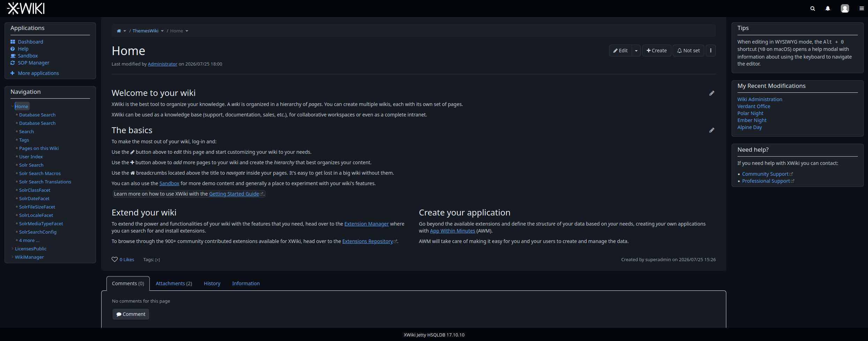868x341 pixels.
Task: Open the search magnifier icon in top bar
Action: coord(813,8)
